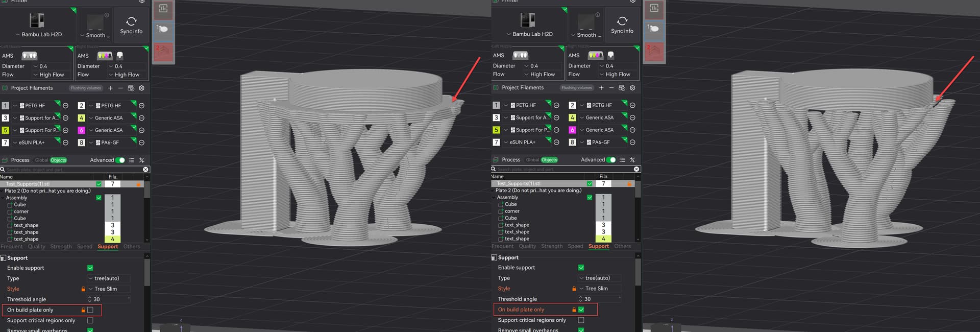Enable On build plate only, left screenshot

tap(90, 310)
